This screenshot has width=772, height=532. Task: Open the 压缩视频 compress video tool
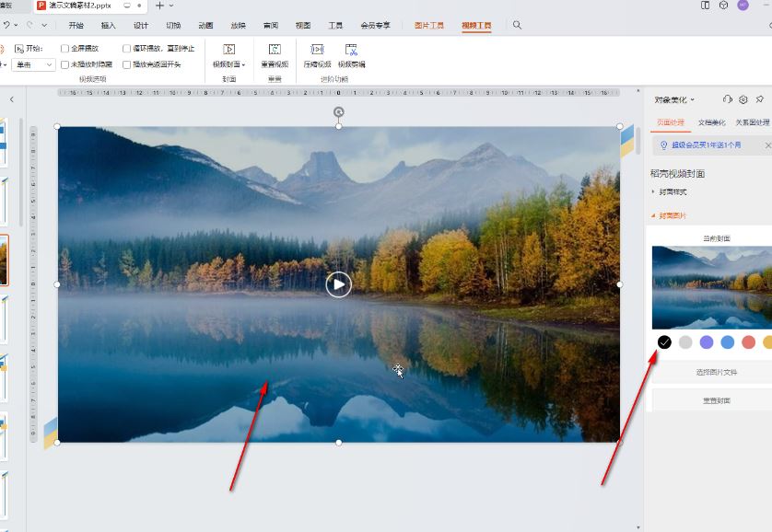(x=317, y=50)
